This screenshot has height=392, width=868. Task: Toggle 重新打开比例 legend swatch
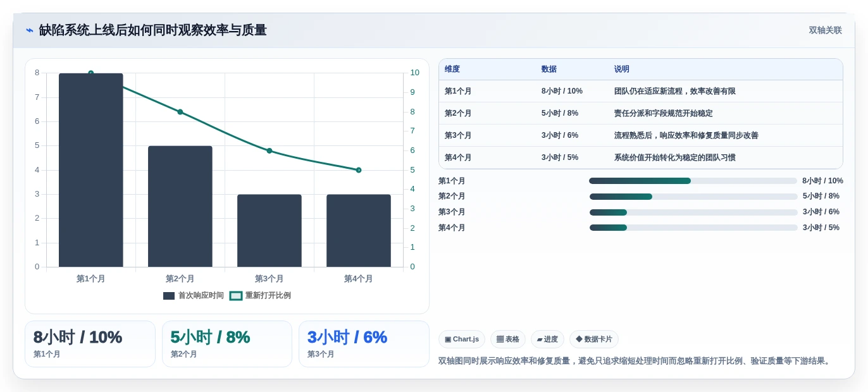[x=236, y=295]
